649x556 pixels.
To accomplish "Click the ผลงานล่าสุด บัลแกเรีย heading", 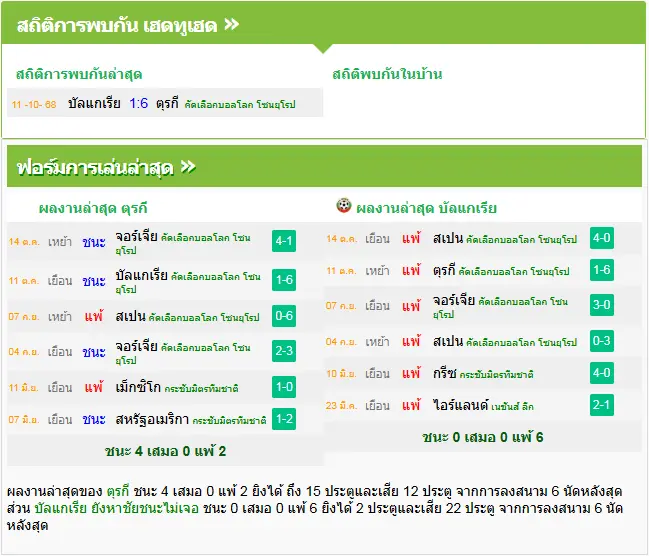I will 426,208.
